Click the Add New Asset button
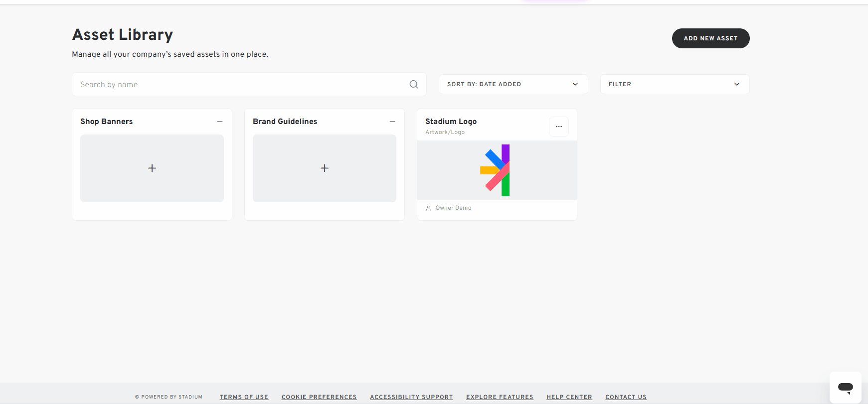 tap(711, 38)
